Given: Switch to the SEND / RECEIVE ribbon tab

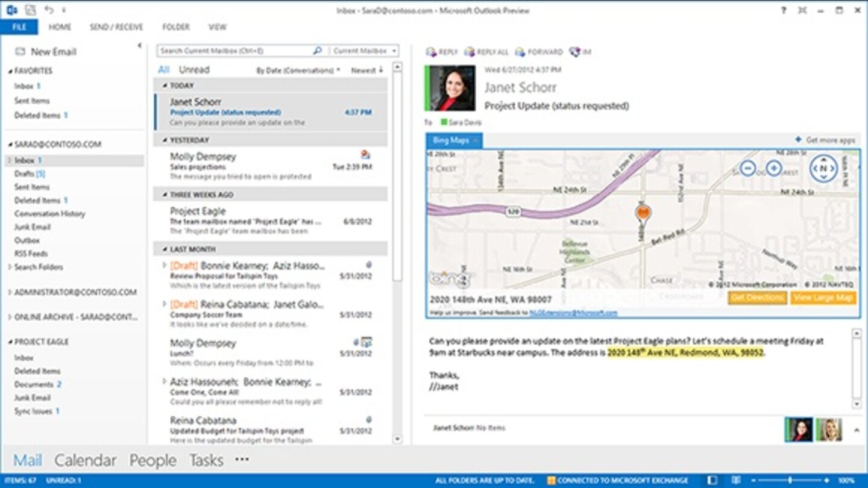Looking at the screenshot, I should [118, 27].
